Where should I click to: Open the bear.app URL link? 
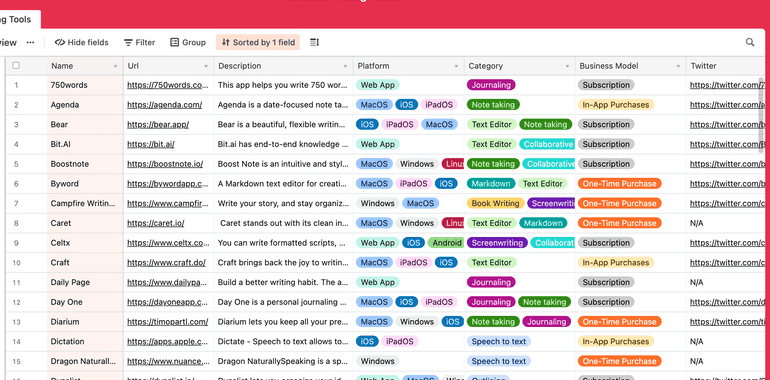(x=158, y=124)
